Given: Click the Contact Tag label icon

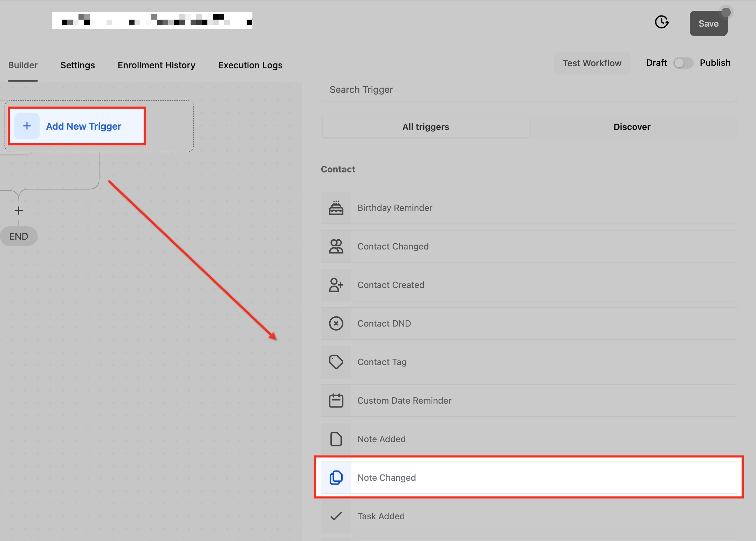Looking at the screenshot, I should tap(336, 362).
